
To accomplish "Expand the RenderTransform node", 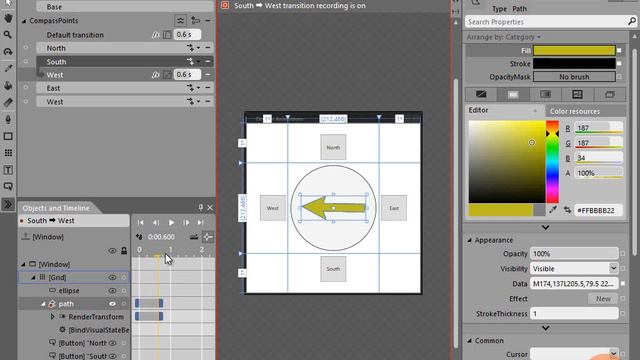I will [52, 317].
